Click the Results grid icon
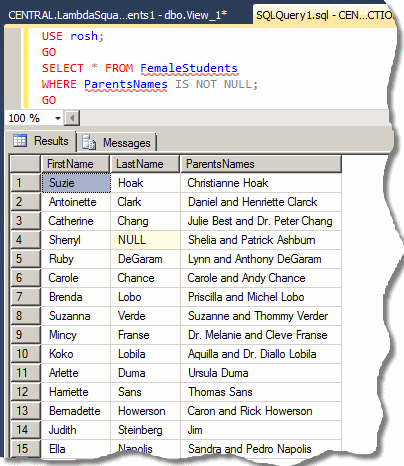 [x=20, y=140]
